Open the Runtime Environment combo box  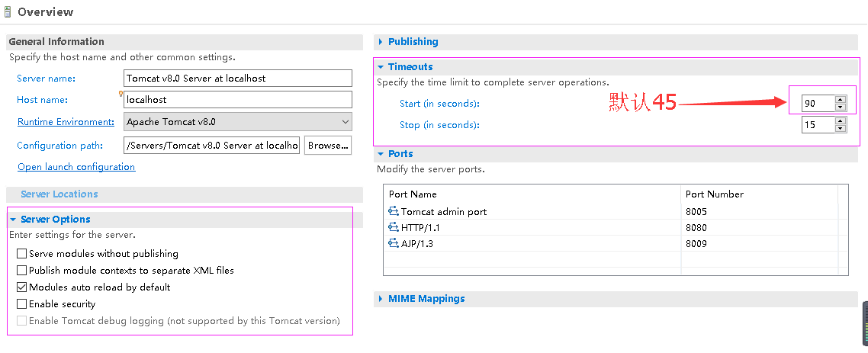point(238,122)
